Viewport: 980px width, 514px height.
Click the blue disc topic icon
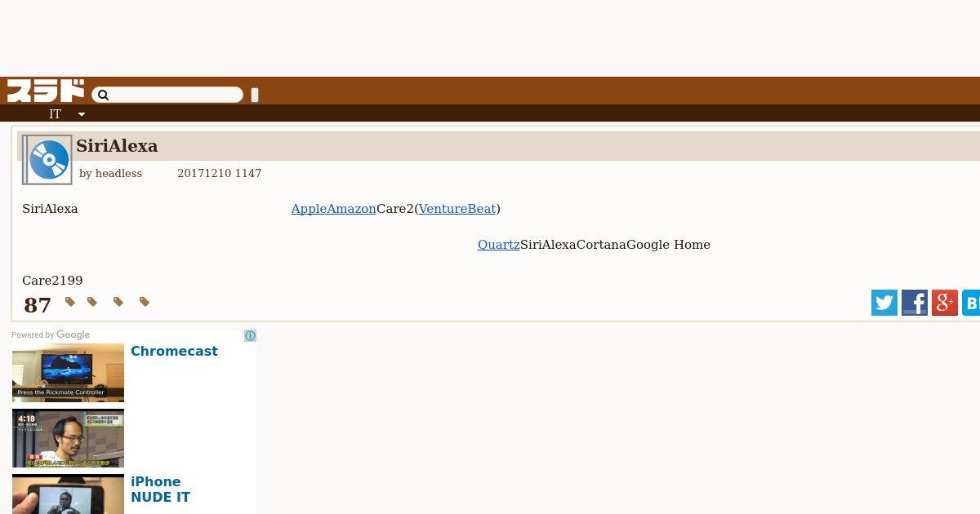click(x=47, y=160)
